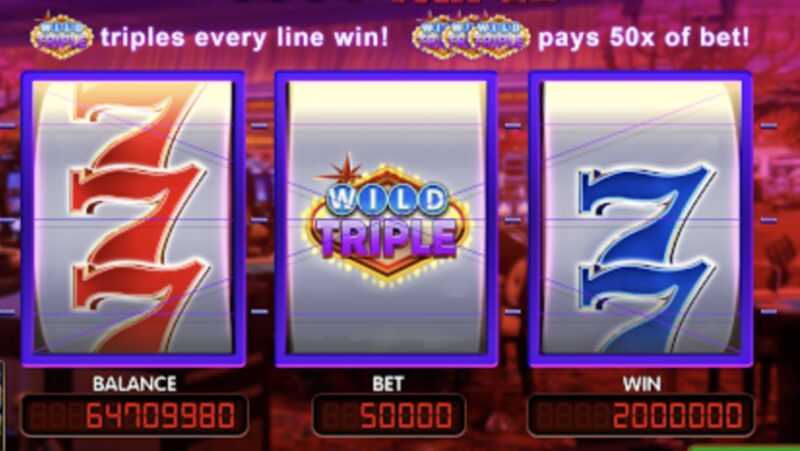Click the bottom payline marker between first and second reels
The height and width of the screenshot is (451, 800).
(259, 311)
